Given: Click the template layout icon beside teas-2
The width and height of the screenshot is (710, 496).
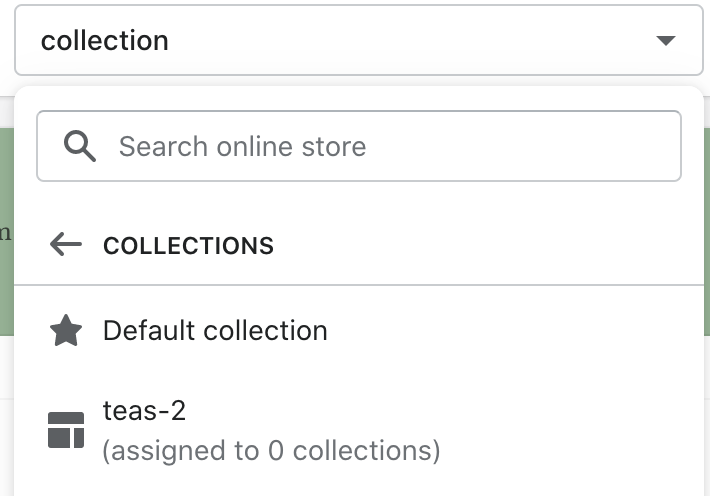Looking at the screenshot, I should click(x=66, y=430).
